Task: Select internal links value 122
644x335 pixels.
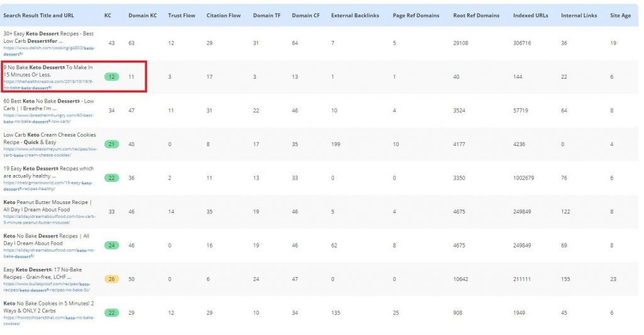Action: click(565, 212)
